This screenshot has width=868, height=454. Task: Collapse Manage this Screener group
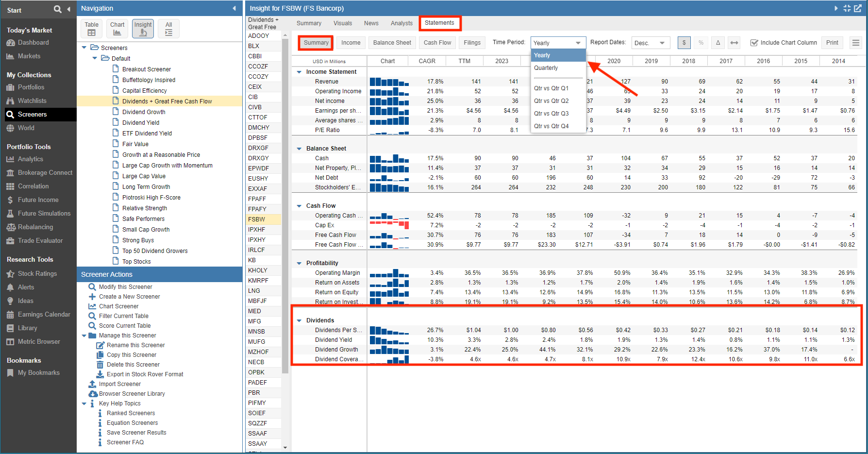point(84,336)
